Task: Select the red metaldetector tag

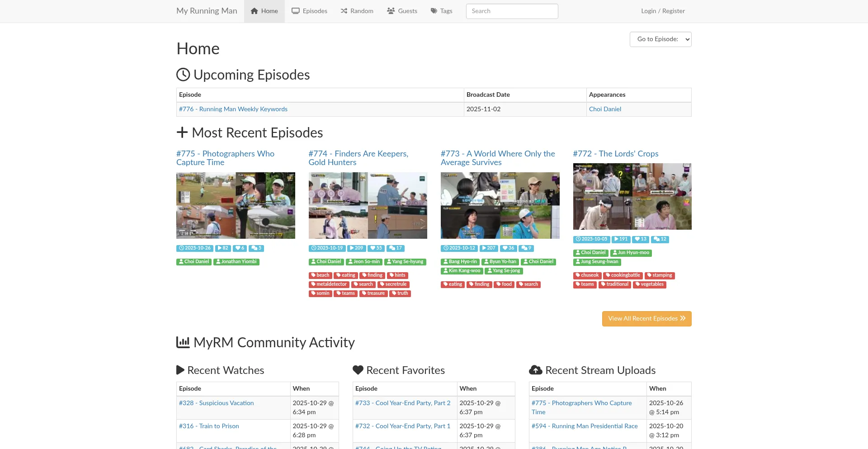Action: tap(329, 284)
